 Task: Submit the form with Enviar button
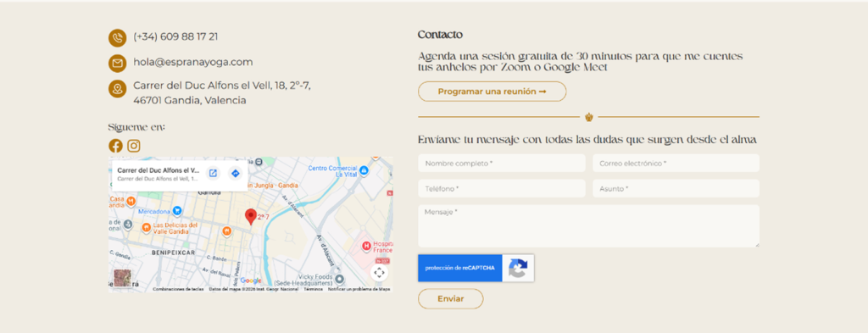[451, 299]
